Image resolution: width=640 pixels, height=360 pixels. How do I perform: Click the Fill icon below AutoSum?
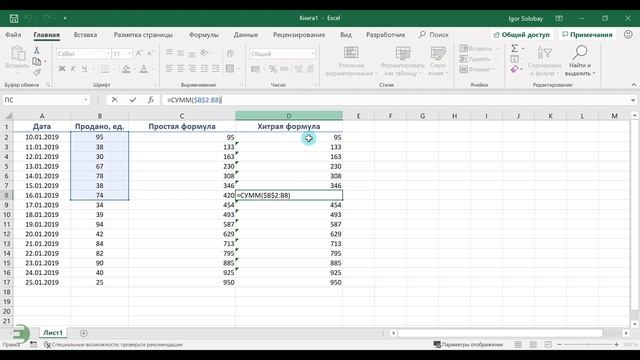coord(514,59)
